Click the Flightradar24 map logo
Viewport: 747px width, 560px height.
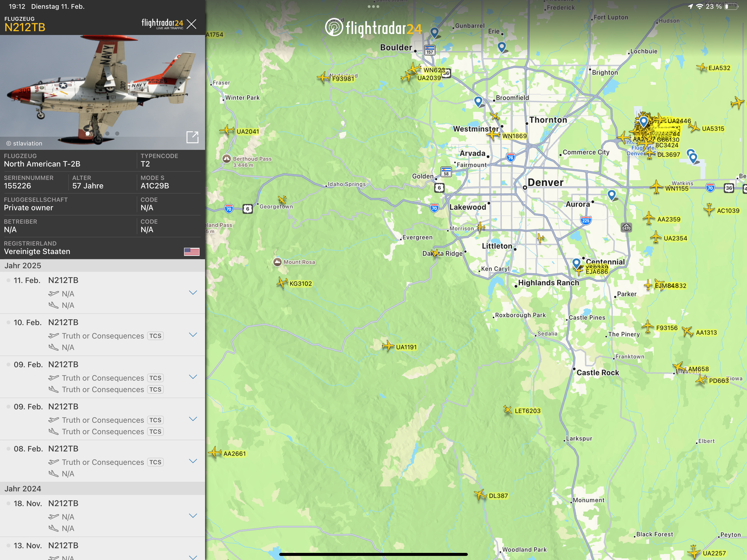(x=373, y=28)
